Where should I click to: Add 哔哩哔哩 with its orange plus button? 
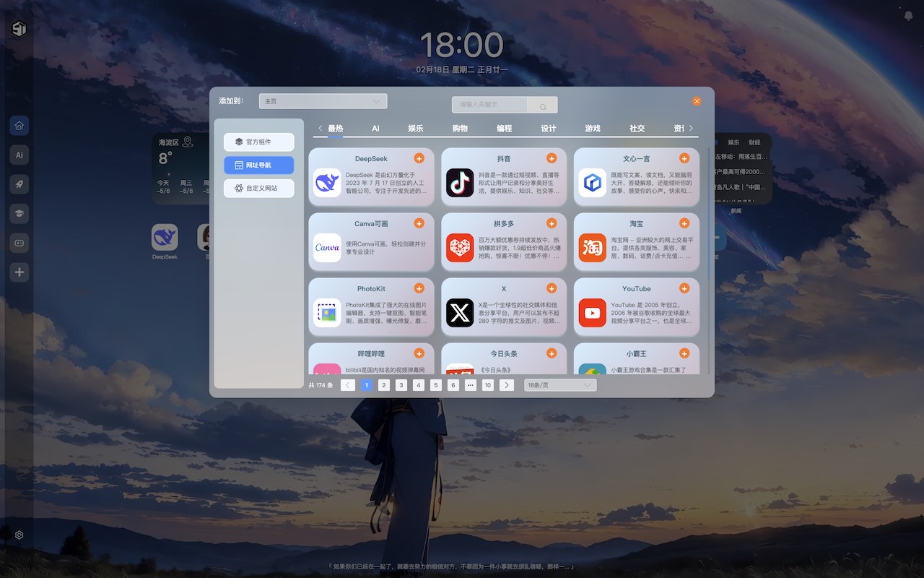[x=419, y=353]
